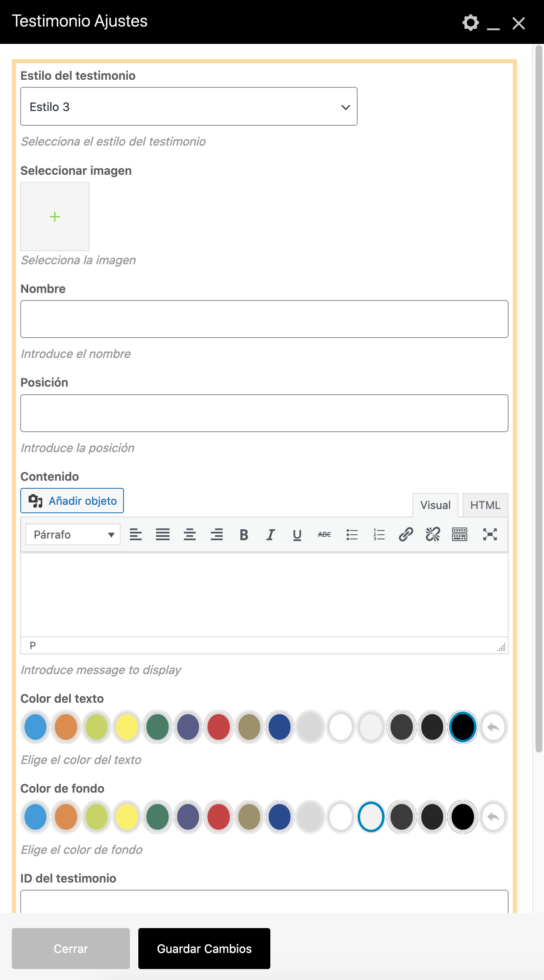Viewport: 544px width, 980px height.
Task: Click the Bold formatting icon
Action: click(x=244, y=535)
